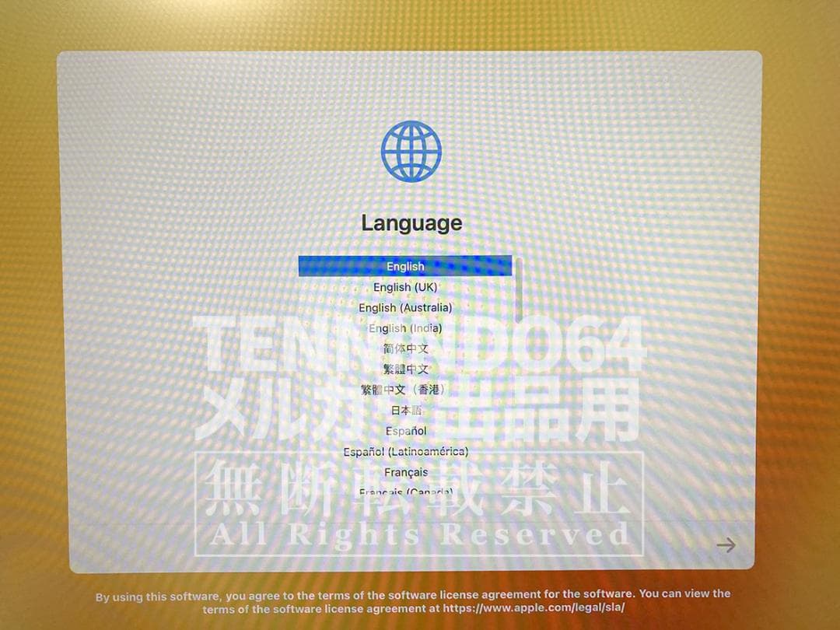The width and height of the screenshot is (840, 630).
Task: Pick English (India) in the list
Action: (405, 328)
